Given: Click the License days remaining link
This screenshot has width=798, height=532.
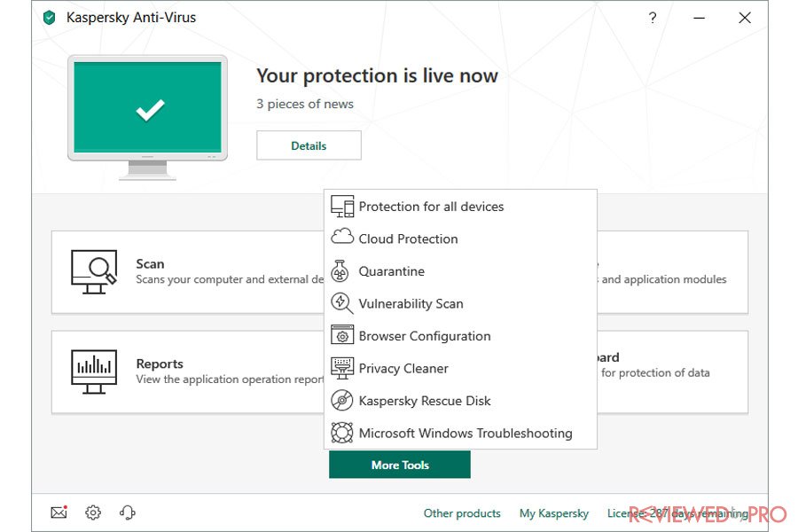Looking at the screenshot, I should point(677,513).
